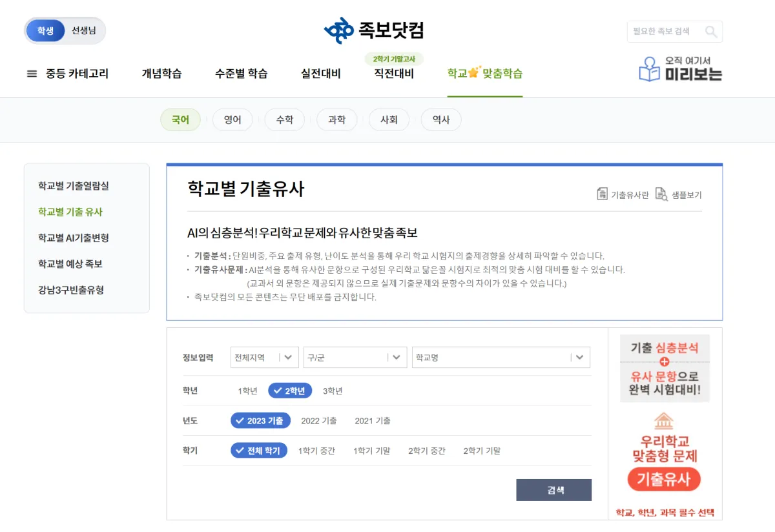Open 직전대비 menu

pos(394,74)
